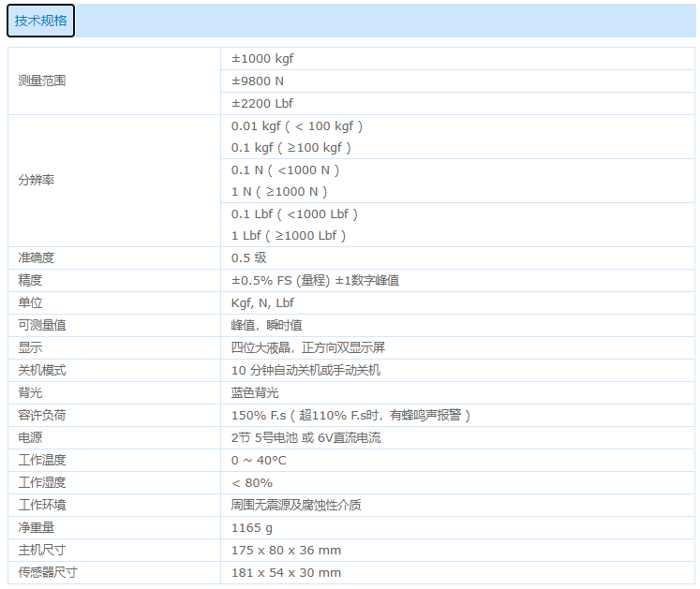Click the ±9800 N range value
700x589 pixels.
(x=258, y=81)
